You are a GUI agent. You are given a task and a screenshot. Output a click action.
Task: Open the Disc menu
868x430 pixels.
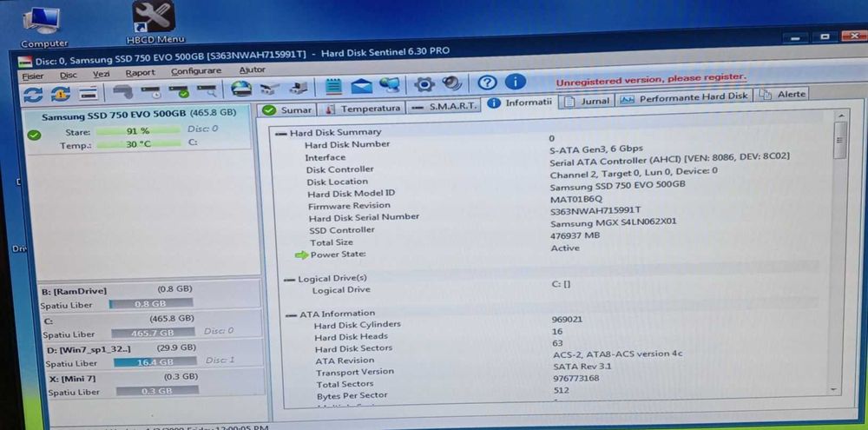tap(69, 75)
